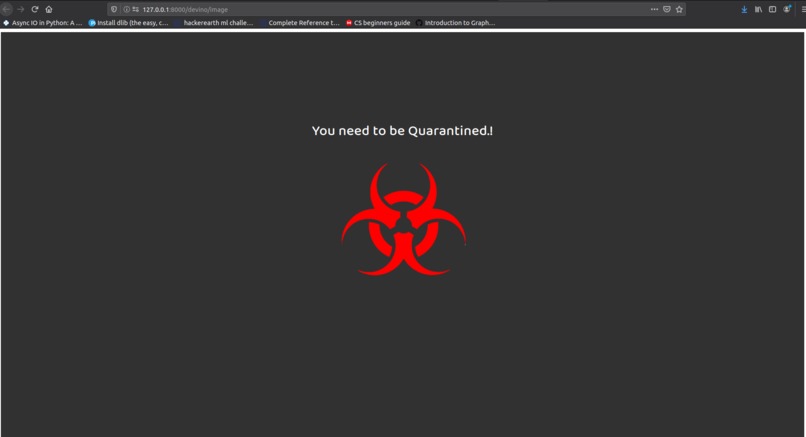Screen dimensions: 806x437
Task: Reload the current page
Action: 35,9
